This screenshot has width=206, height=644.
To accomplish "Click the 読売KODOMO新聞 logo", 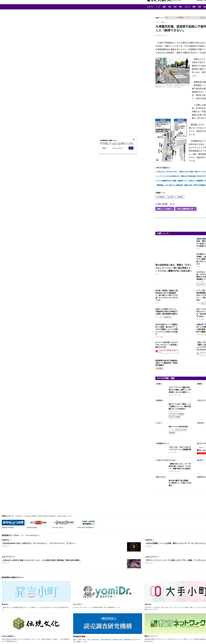I will pos(13,522).
